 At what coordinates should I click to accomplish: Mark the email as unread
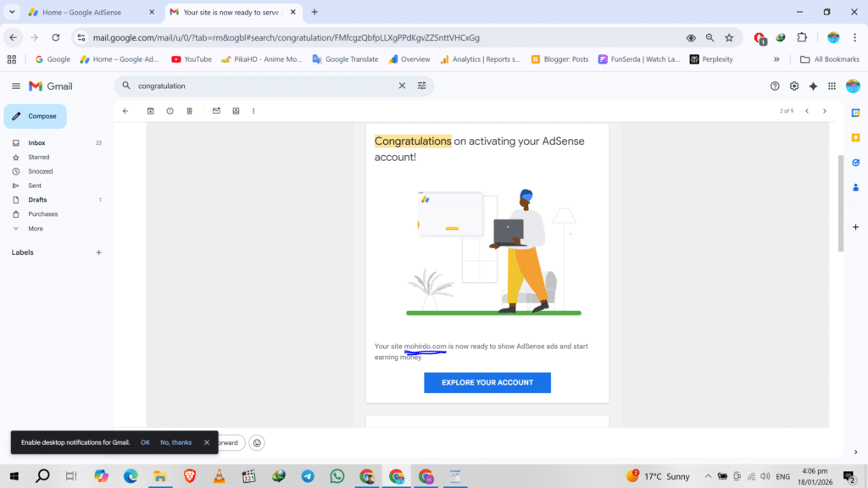coord(216,111)
